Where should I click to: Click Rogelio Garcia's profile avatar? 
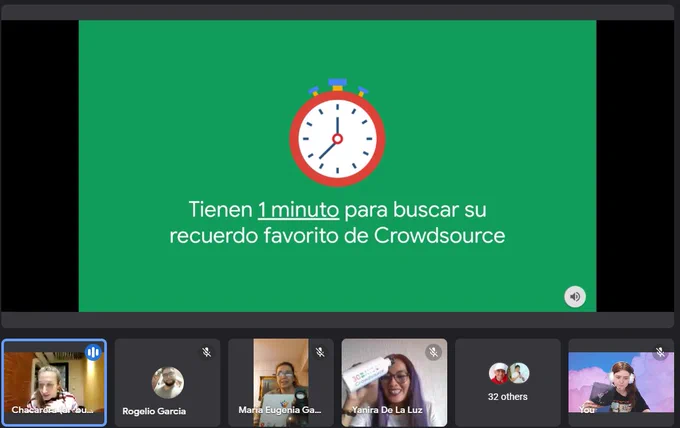coord(168,383)
